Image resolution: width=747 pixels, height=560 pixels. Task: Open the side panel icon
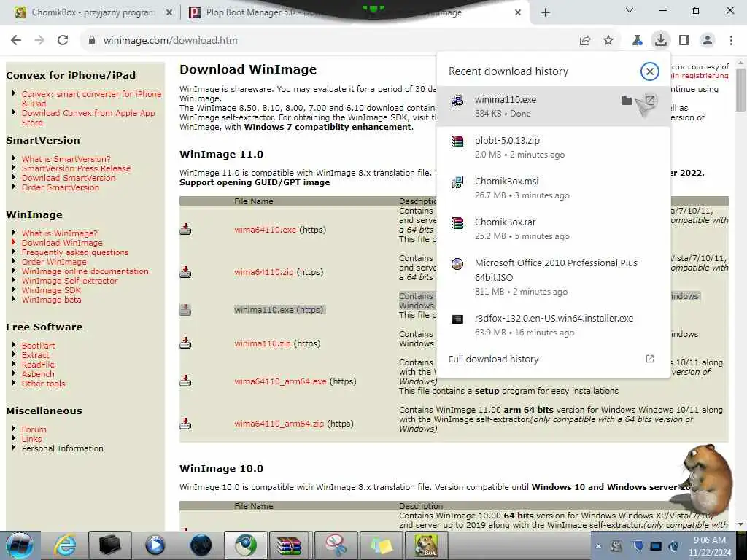(x=684, y=41)
